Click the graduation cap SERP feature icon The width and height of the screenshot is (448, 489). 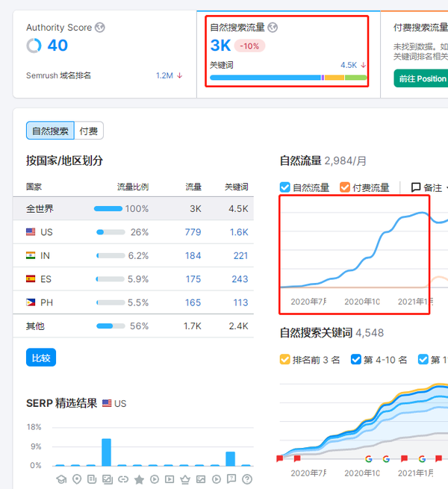pyautogui.click(x=61, y=479)
